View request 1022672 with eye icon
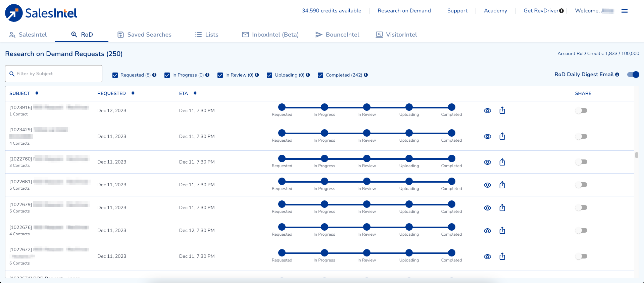 click(488, 256)
